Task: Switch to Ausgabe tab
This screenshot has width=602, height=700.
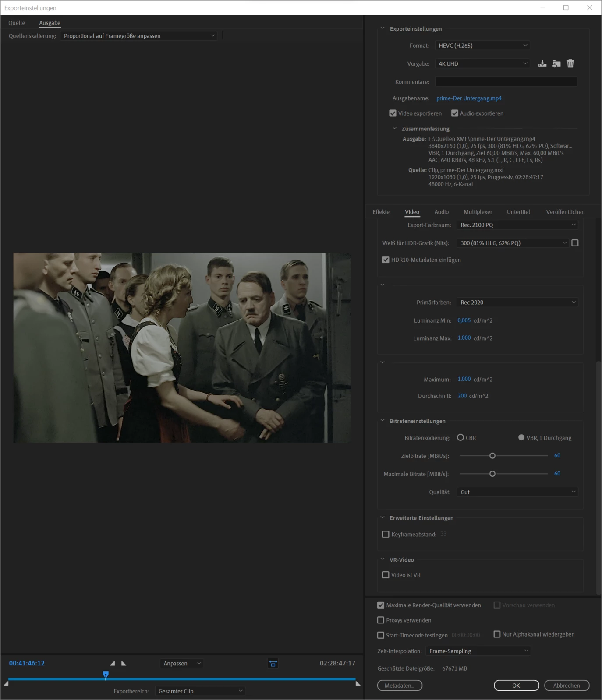Action: (50, 23)
